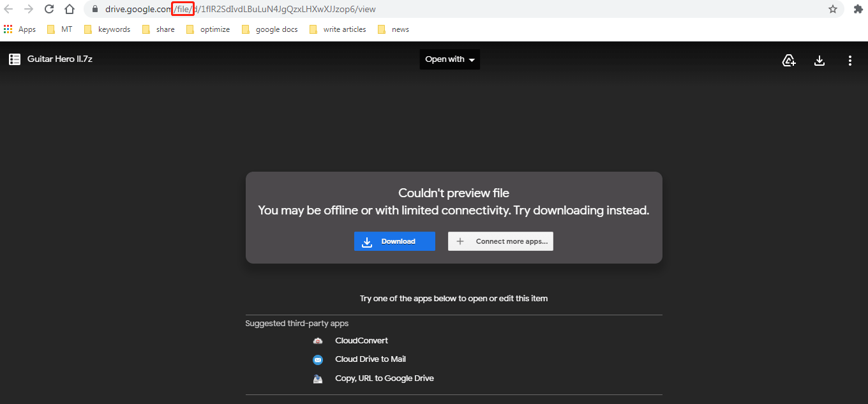Click the Cloud Drive to Mail app icon
Screen dimensions: 868x404
click(318, 359)
